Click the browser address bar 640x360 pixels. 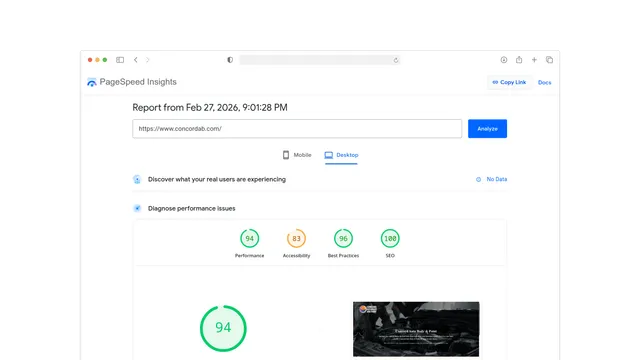point(320,60)
